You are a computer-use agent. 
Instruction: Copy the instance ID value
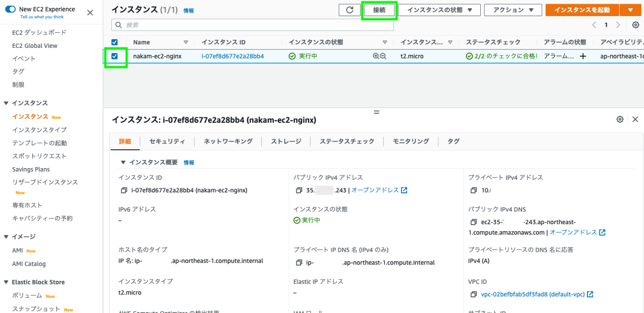(x=123, y=190)
